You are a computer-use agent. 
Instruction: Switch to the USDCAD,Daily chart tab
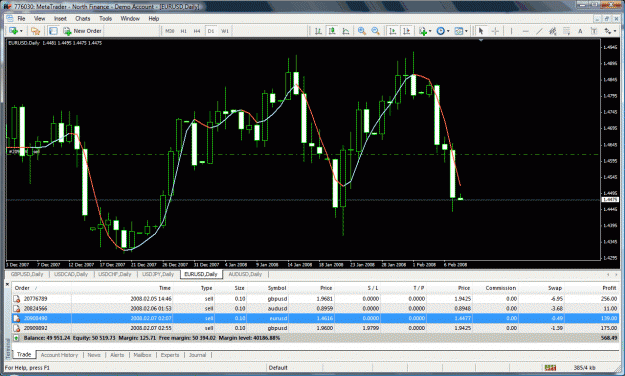pos(71,274)
